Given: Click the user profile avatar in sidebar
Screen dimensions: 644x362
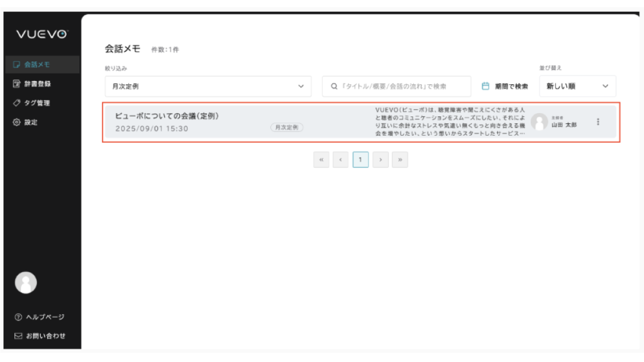Looking at the screenshot, I should (x=26, y=283).
